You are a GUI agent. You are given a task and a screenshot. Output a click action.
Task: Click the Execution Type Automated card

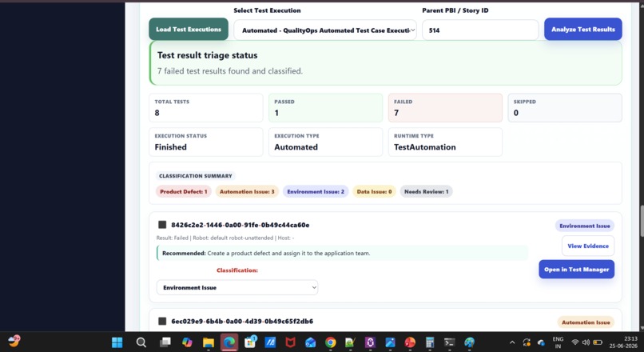(x=326, y=142)
